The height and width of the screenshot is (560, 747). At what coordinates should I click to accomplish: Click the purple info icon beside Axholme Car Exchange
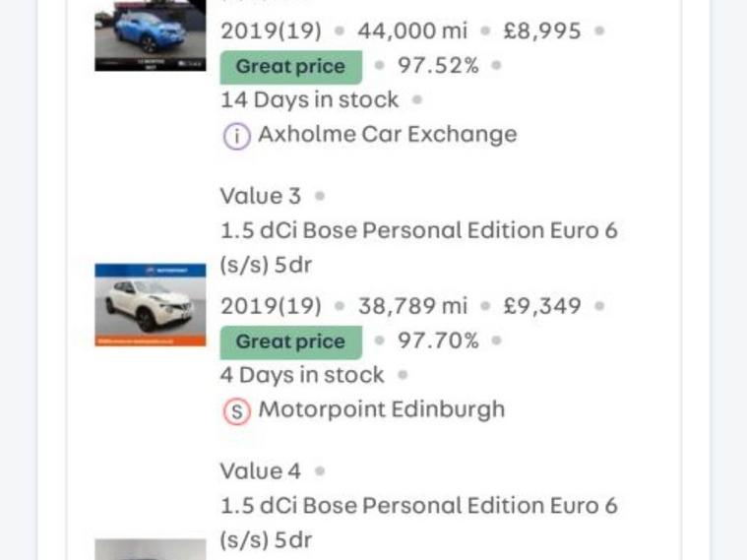[236, 136]
